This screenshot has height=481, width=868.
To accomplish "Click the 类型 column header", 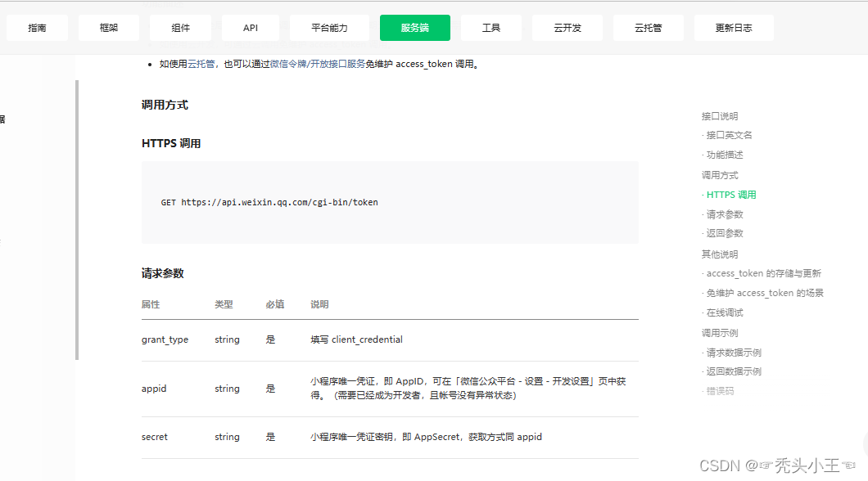I will point(224,304).
